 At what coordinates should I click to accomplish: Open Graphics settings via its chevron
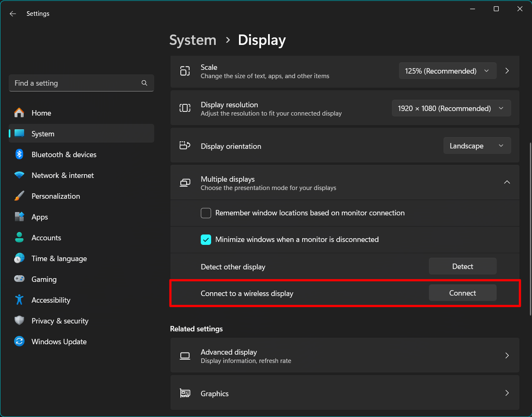coord(507,393)
